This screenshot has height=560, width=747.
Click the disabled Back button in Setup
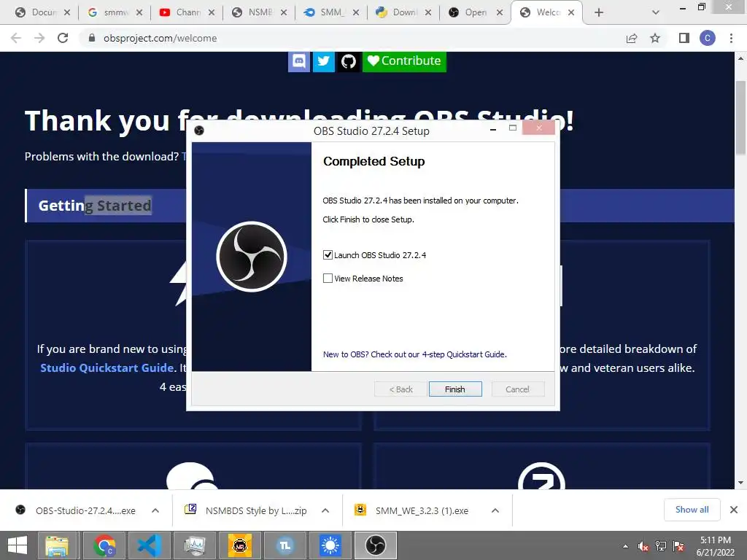tap(400, 389)
